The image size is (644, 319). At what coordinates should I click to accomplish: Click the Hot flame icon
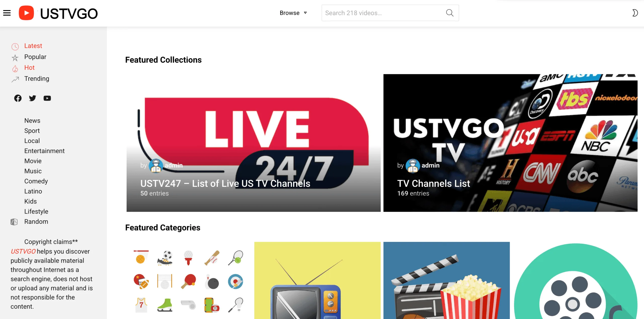coord(15,68)
